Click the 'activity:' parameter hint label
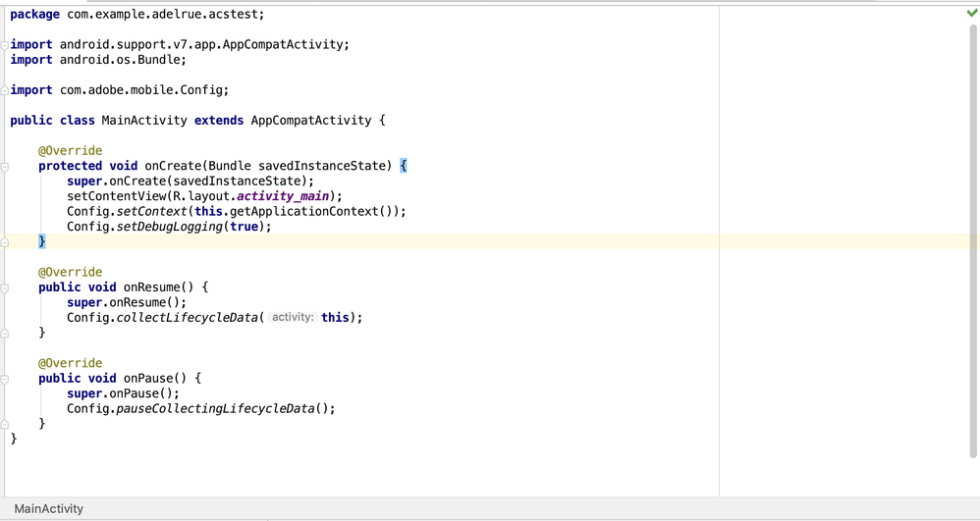Screen dimensions: 980x521 (x=293, y=318)
